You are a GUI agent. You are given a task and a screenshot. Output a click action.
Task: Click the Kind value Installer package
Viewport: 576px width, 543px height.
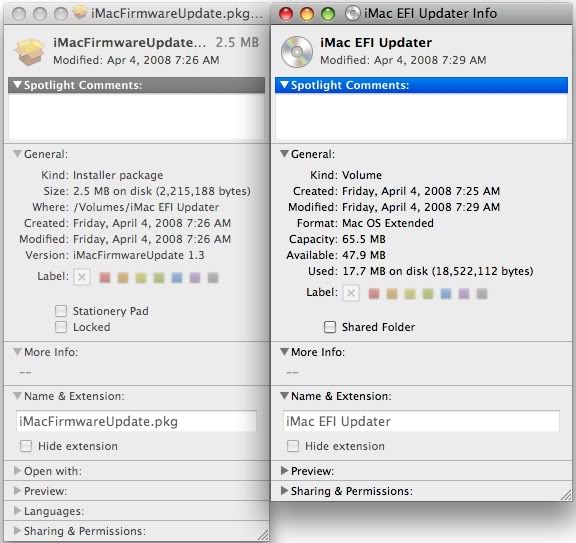(118, 175)
